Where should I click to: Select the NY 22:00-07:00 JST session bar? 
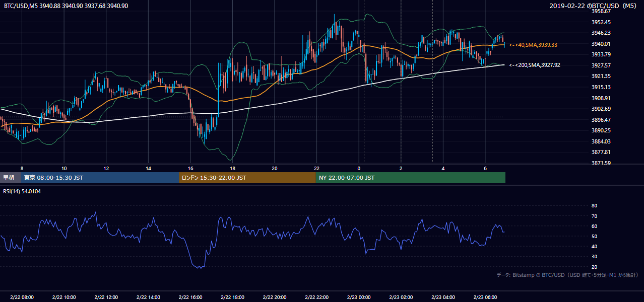pyautogui.click(x=411, y=178)
